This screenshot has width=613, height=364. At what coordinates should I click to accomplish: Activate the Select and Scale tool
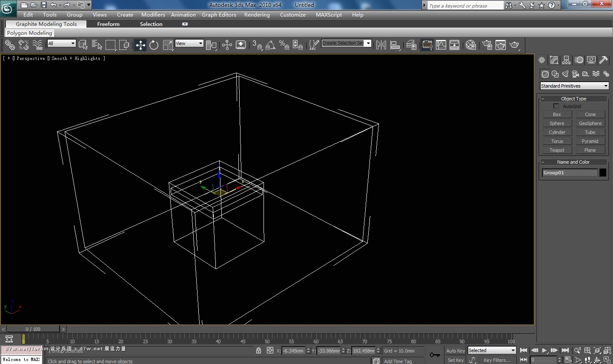pyautogui.click(x=168, y=45)
